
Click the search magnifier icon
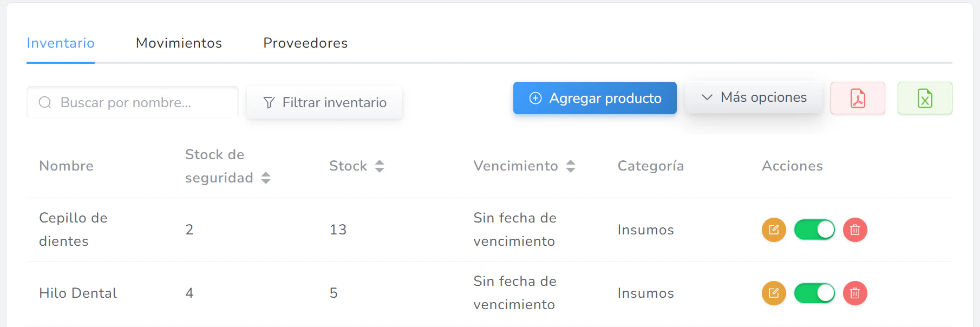tap(45, 102)
